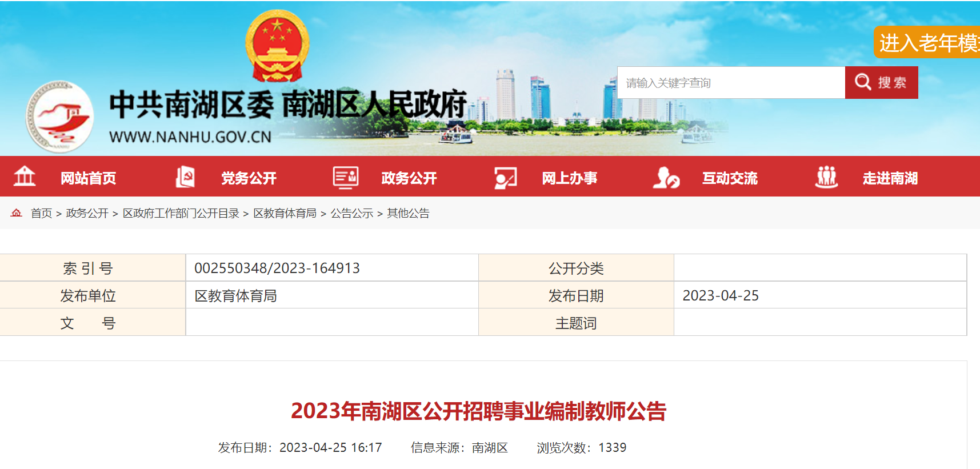
Task: Open the 走进南湖 menu item
Action: 890,178
